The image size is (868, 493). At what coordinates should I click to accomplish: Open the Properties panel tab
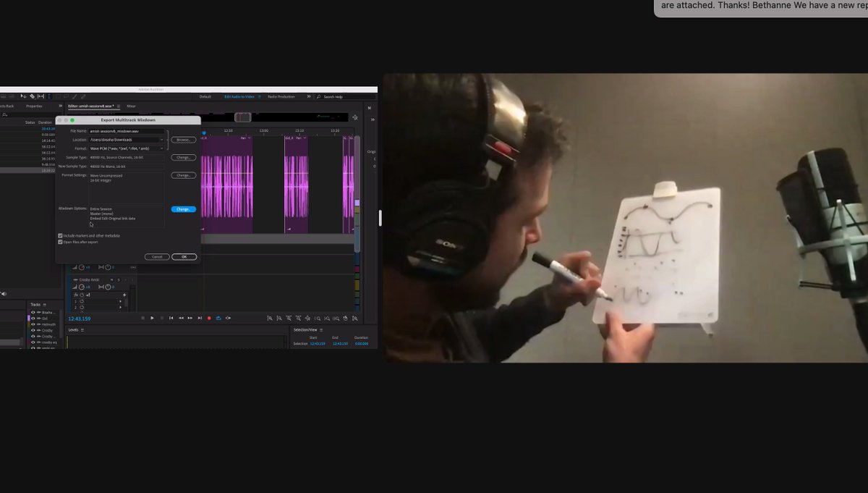34,106
